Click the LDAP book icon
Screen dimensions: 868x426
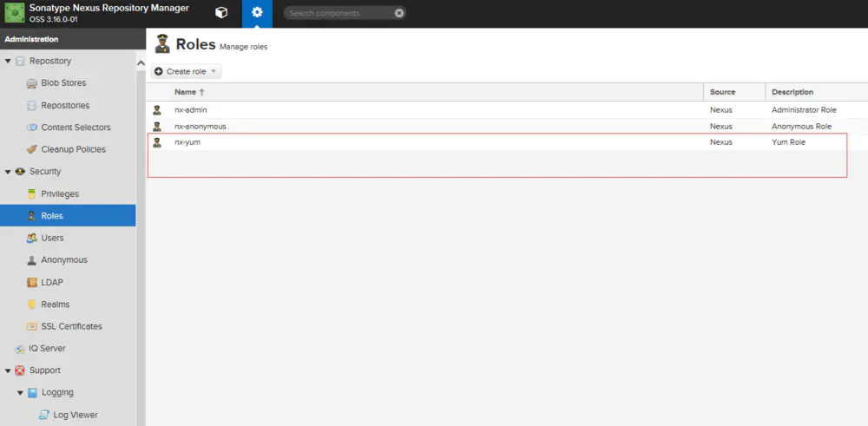tap(31, 282)
